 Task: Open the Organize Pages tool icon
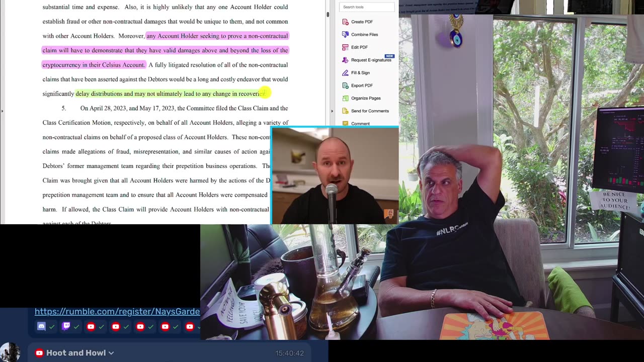click(345, 98)
